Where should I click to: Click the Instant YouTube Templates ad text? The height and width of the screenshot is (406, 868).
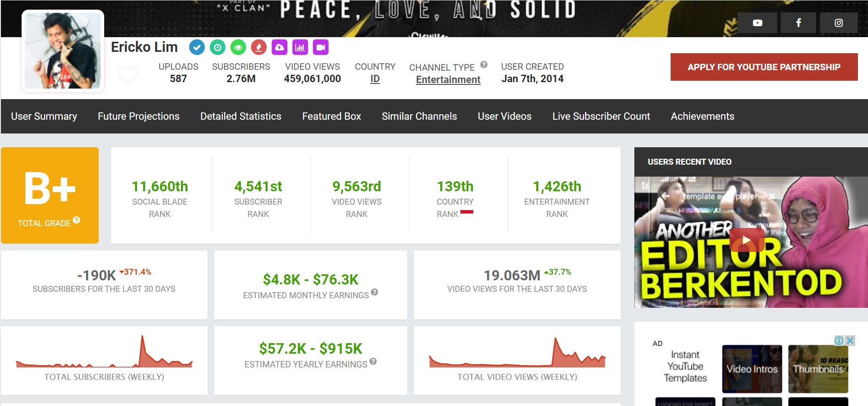tap(685, 366)
